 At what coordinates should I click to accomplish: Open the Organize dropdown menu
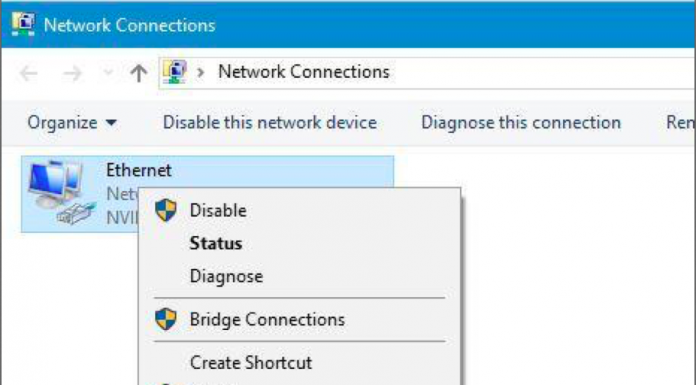72,123
